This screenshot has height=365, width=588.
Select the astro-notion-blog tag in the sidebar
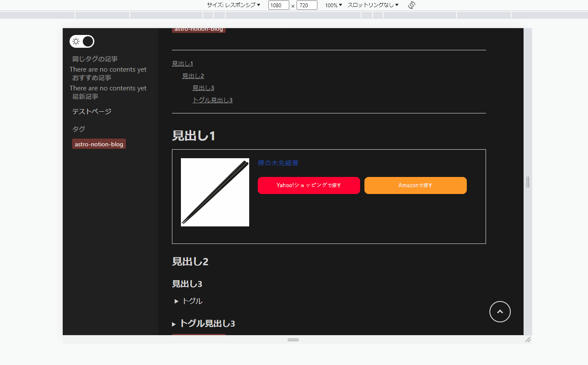click(99, 144)
